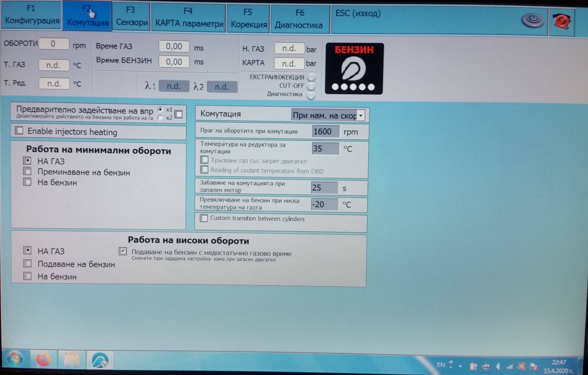Select x2 radio for pump pre-activation
This screenshot has height=375, width=588.
160,118
